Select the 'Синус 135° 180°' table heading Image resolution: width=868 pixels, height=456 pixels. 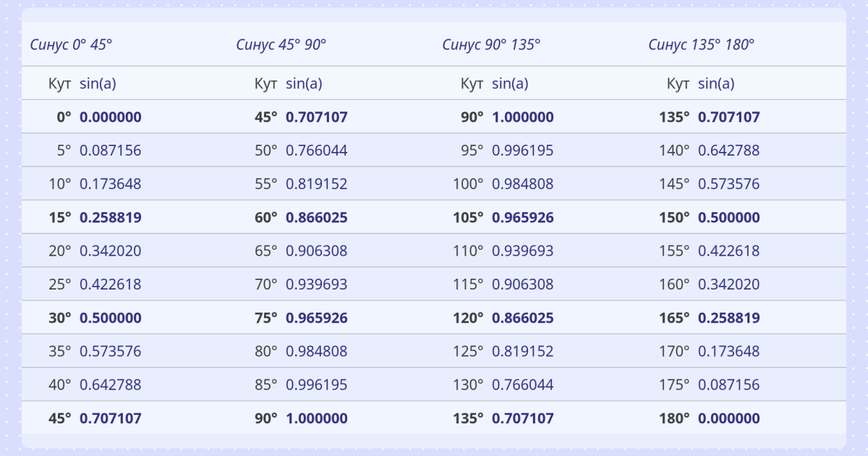click(x=701, y=44)
